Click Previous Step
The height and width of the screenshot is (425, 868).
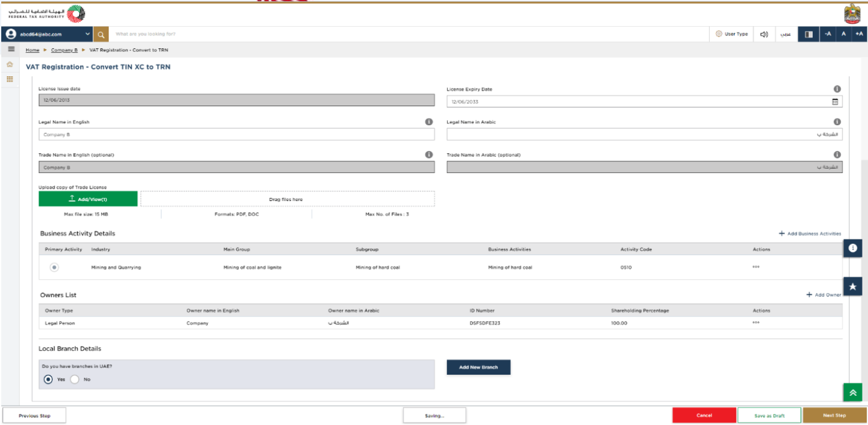[35, 416]
